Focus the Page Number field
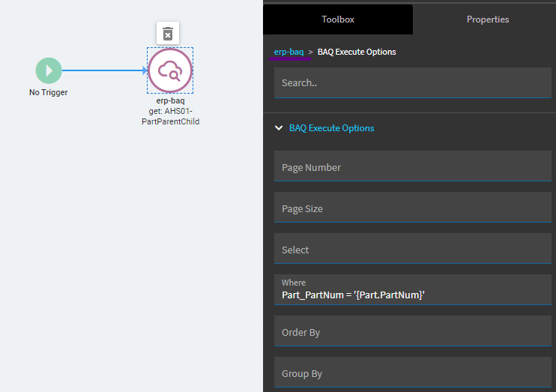The height and width of the screenshot is (392, 556). (412, 167)
